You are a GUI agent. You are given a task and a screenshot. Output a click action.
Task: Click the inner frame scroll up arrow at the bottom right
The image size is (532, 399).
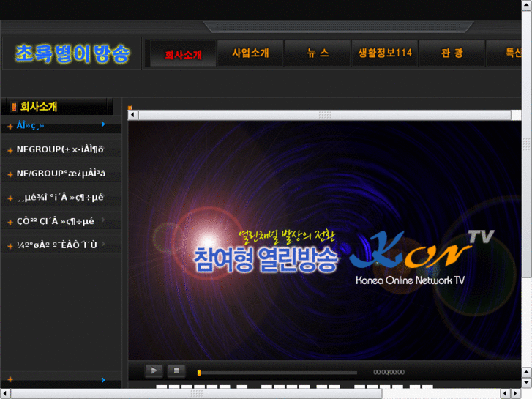(x=527, y=372)
